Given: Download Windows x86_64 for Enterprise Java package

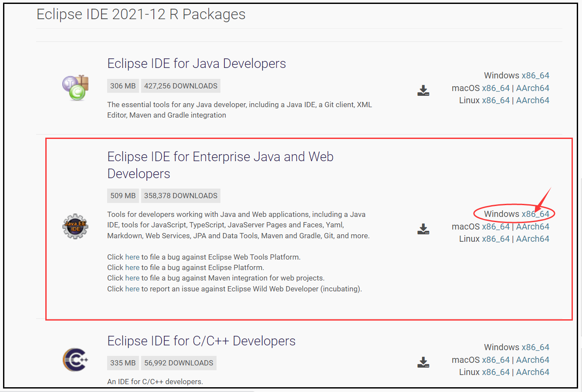Looking at the screenshot, I should [535, 214].
